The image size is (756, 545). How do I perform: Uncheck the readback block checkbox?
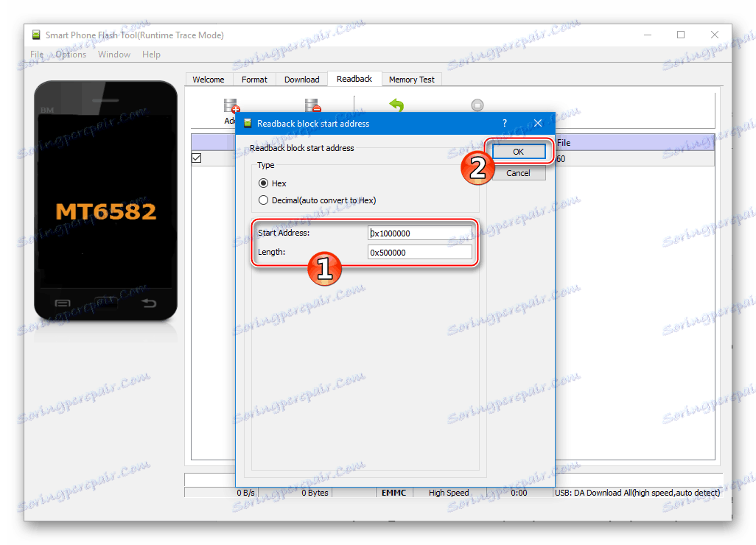(x=196, y=158)
